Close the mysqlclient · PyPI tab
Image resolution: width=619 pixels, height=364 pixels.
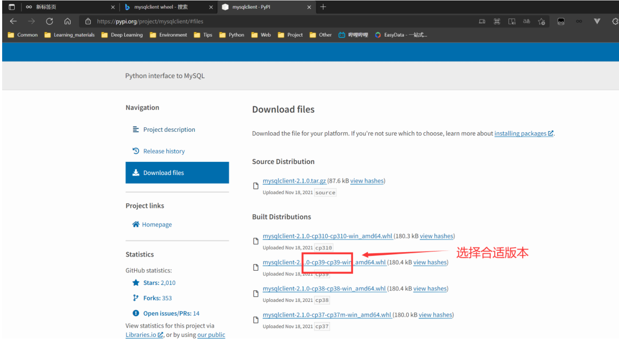[309, 7]
